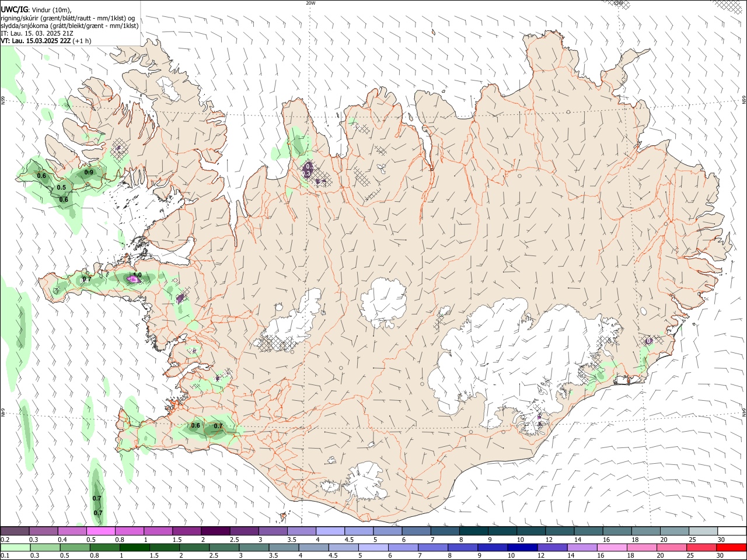
Task: Click the '0.9' precipitation value on the map
Action: pyautogui.click(x=89, y=172)
